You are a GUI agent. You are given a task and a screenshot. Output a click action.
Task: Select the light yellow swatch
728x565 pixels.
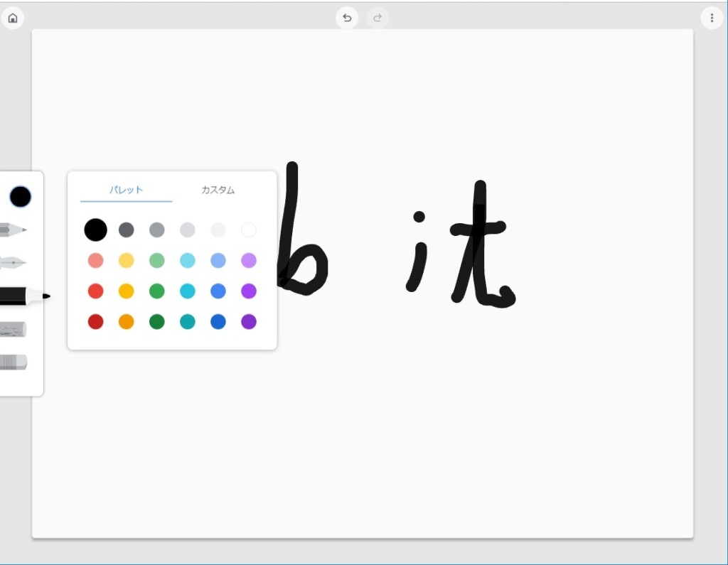126,260
